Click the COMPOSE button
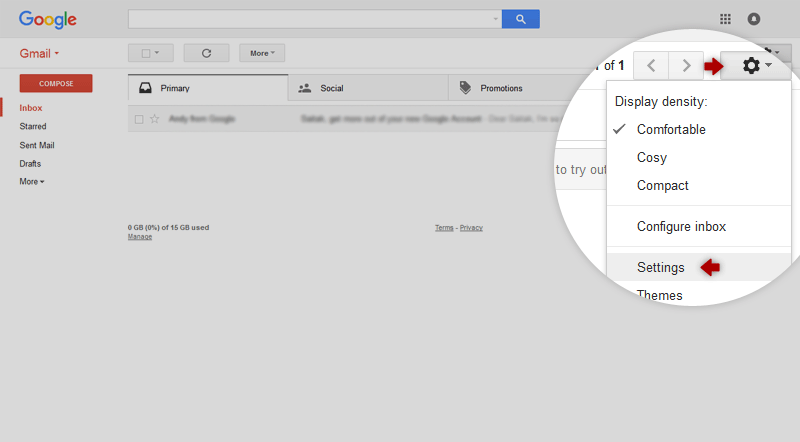The width and height of the screenshot is (800, 442). pos(56,83)
